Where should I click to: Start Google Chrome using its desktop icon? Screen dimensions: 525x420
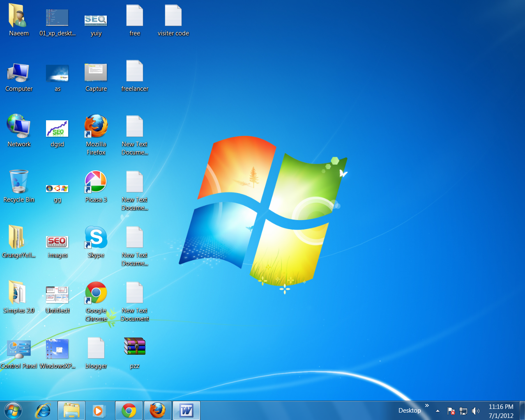click(96, 294)
